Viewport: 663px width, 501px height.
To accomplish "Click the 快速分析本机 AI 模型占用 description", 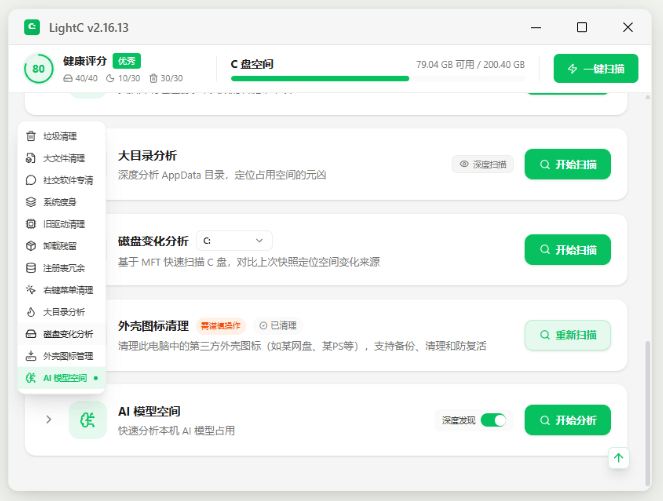I will (x=176, y=431).
